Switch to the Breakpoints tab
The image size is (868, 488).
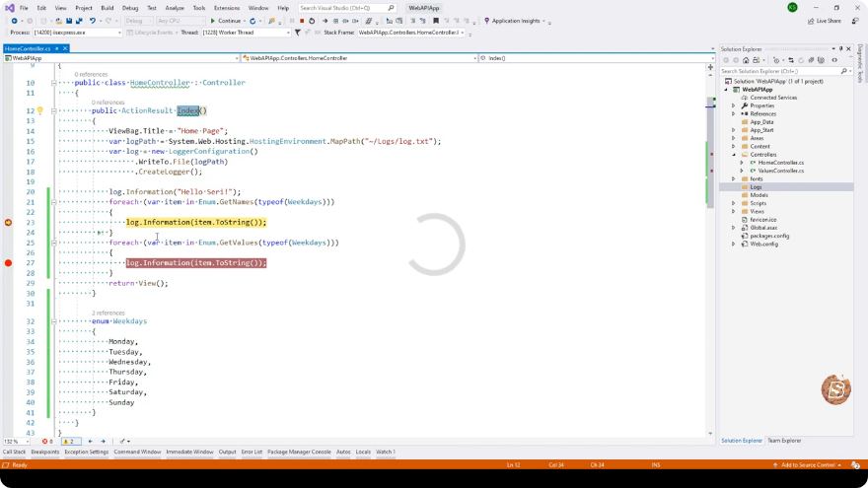tap(44, 453)
